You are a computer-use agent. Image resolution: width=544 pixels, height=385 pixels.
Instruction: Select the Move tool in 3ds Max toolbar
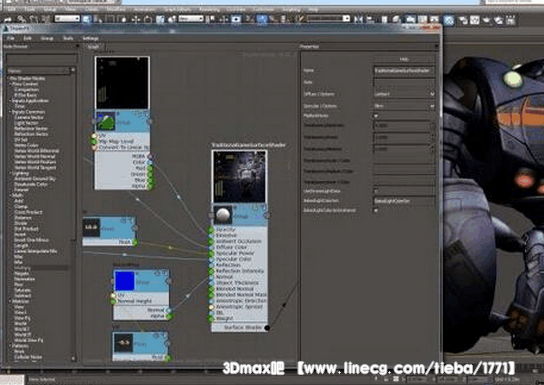pyautogui.click(x=136, y=19)
